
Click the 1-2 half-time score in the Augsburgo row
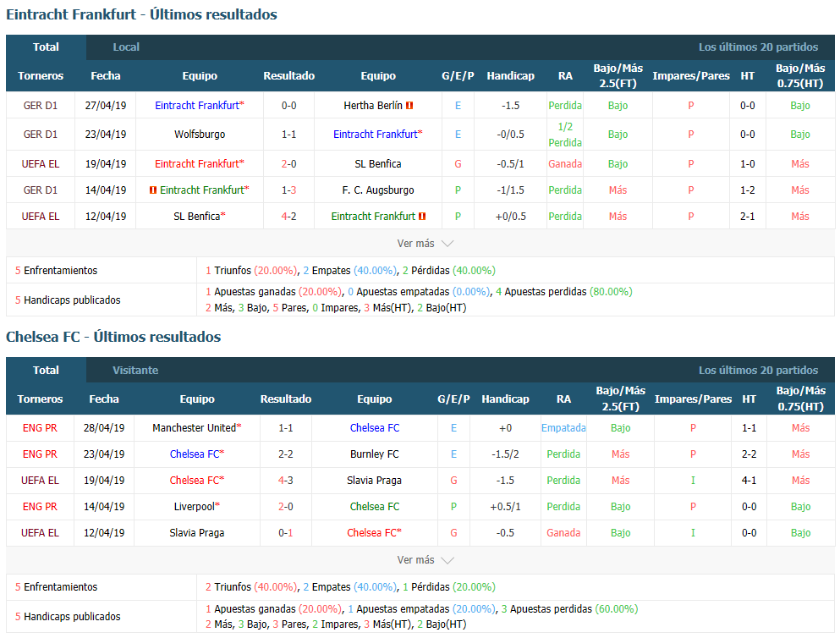[747, 190]
